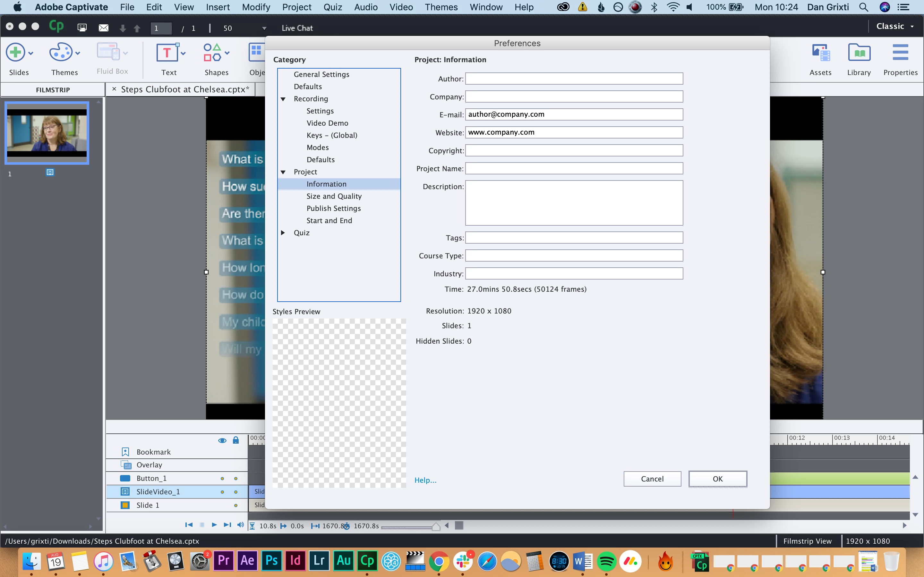924x577 pixels.
Task: Expand the Quiz category tree
Action: [x=283, y=233]
